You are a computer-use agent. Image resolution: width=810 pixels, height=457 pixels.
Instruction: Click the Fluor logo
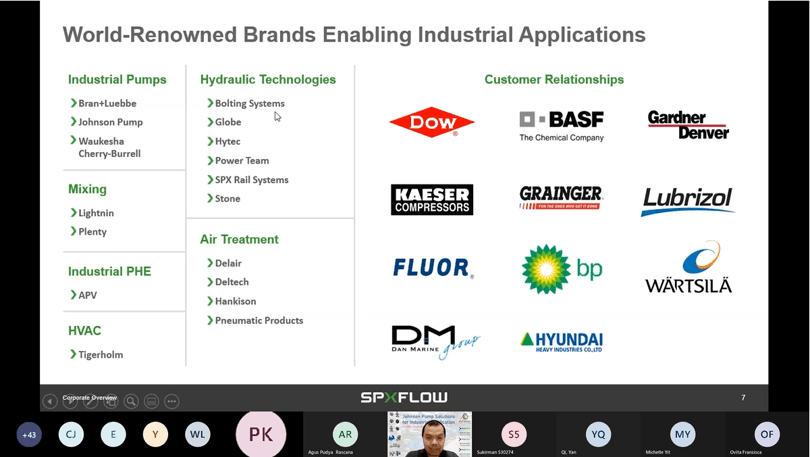pyautogui.click(x=433, y=268)
